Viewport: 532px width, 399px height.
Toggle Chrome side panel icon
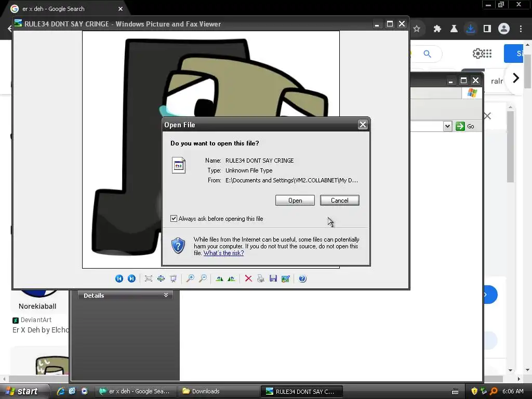click(487, 29)
